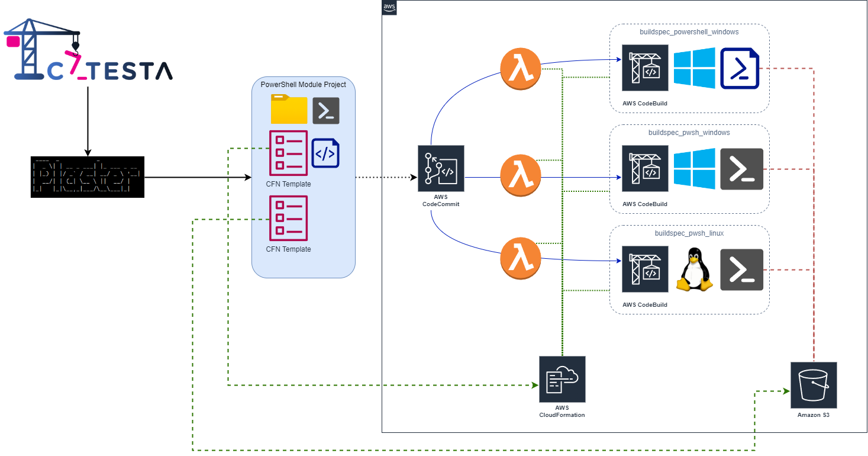This screenshot has height=456, width=868.
Task: Click the AWS CloudFormation icon
Action: click(562, 379)
